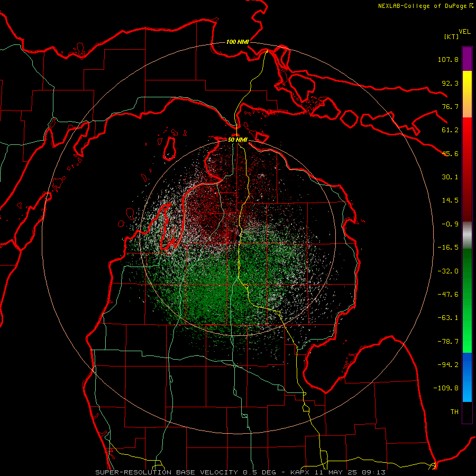Viewport: 476px width, 476px height.
Task: Click the -63.1 legend value
Action: click(x=448, y=318)
